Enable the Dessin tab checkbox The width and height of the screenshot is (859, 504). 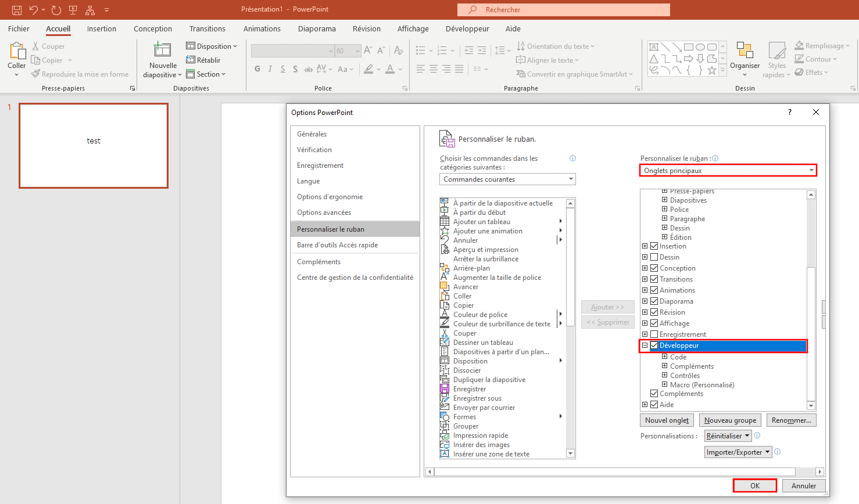(654, 257)
